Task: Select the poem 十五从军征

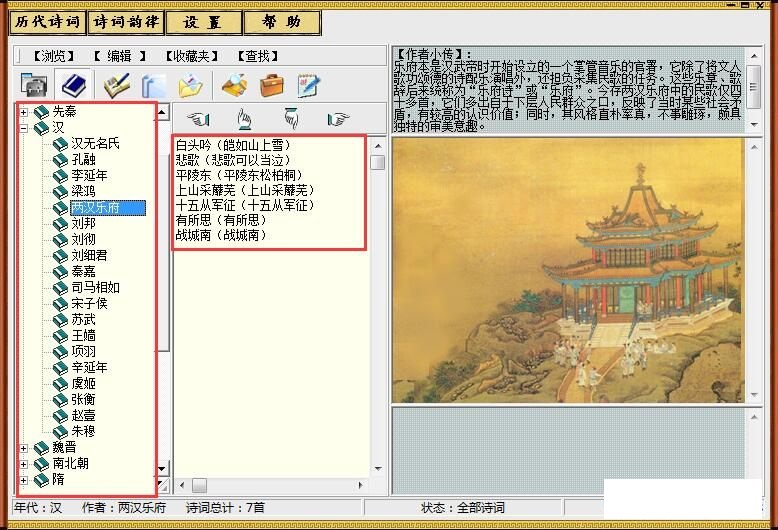Action: tap(245, 205)
